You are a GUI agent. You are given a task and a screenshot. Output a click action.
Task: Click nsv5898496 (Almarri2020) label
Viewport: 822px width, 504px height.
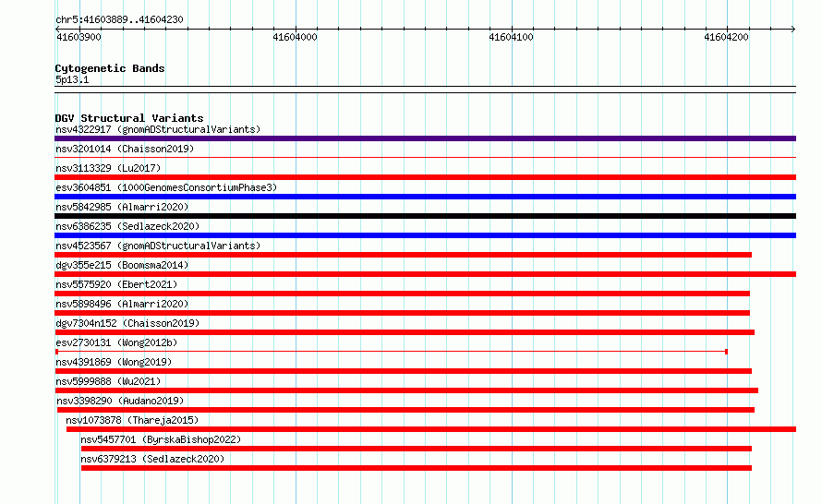click(122, 304)
